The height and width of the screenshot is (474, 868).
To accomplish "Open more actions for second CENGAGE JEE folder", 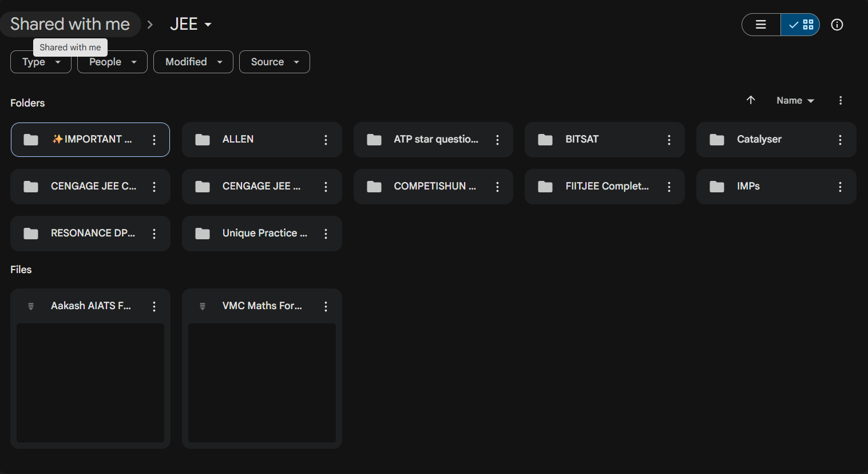I will 326,187.
